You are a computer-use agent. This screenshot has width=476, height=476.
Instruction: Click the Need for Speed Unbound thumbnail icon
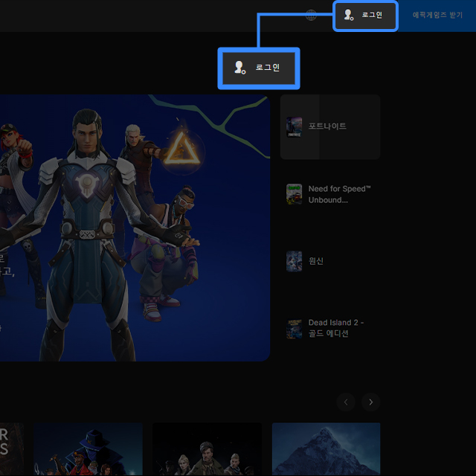click(295, 194)
